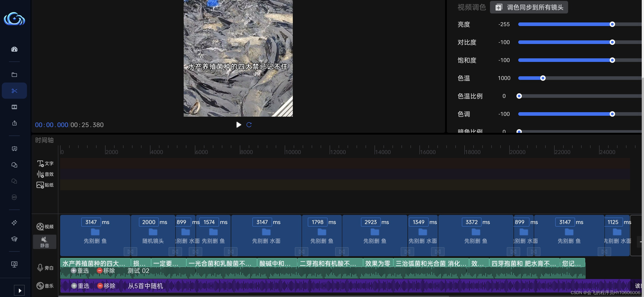This screenshot has width=644, height=297.
Task: Sync color grading to all shots
Action: (x=529, y=7)
